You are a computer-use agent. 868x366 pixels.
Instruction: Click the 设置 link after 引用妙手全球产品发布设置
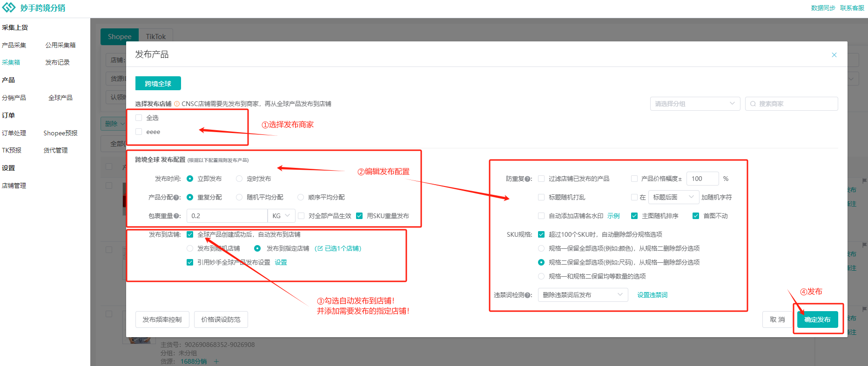(281, 262)
